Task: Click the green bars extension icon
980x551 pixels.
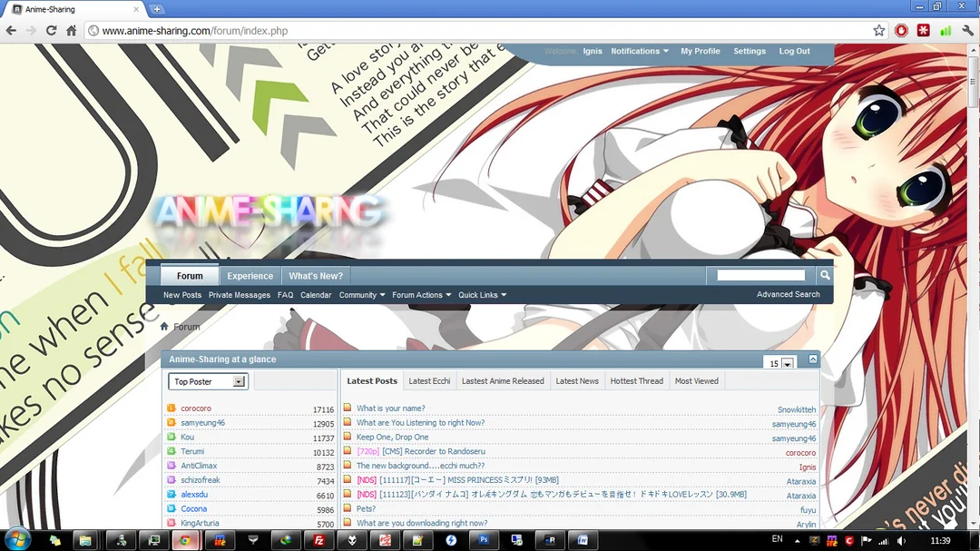Action: pos(946,30)
